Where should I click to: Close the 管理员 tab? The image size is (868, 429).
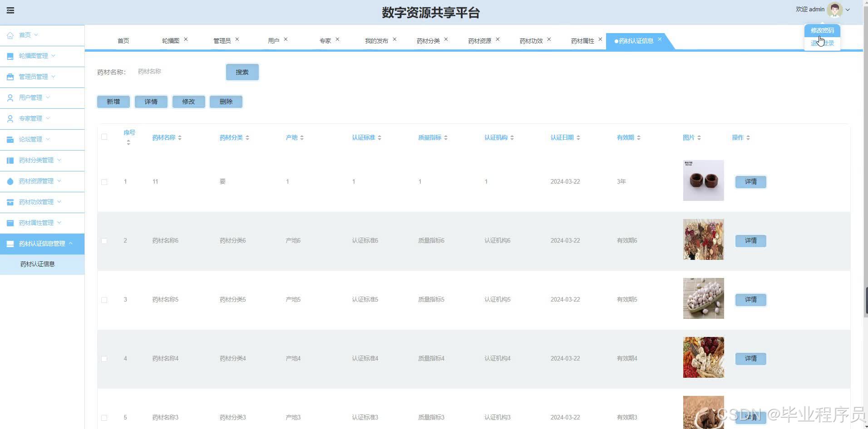(237, 39)
